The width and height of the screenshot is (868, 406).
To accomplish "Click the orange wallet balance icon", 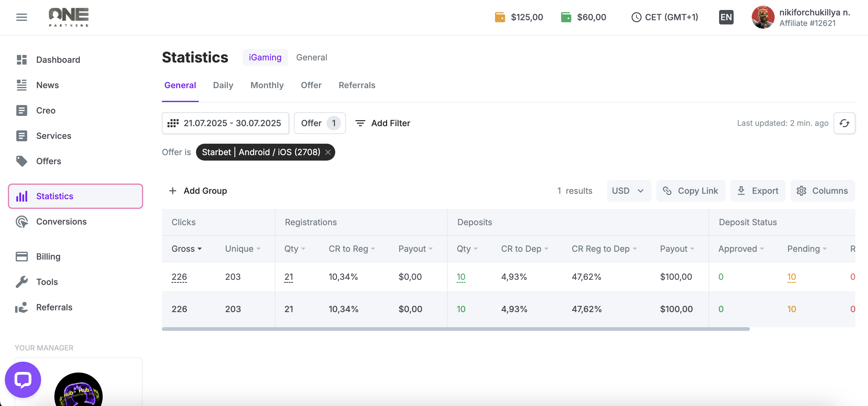I will coord(500,17).
